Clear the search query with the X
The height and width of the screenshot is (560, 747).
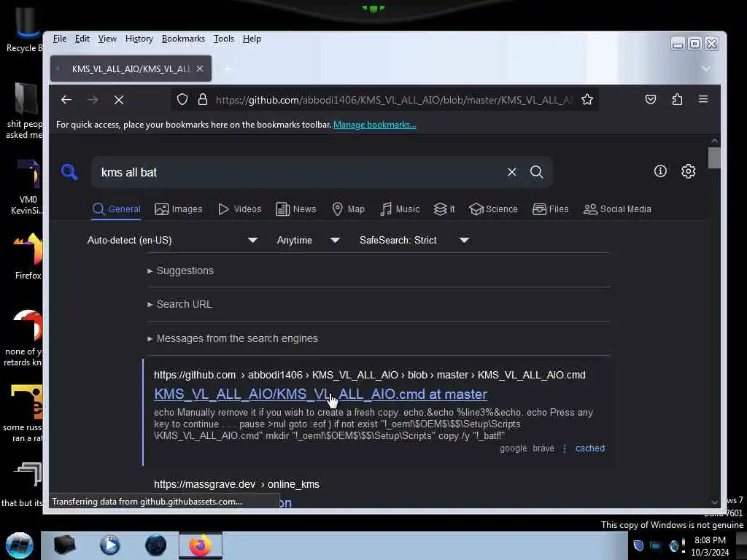click(511, 172)
